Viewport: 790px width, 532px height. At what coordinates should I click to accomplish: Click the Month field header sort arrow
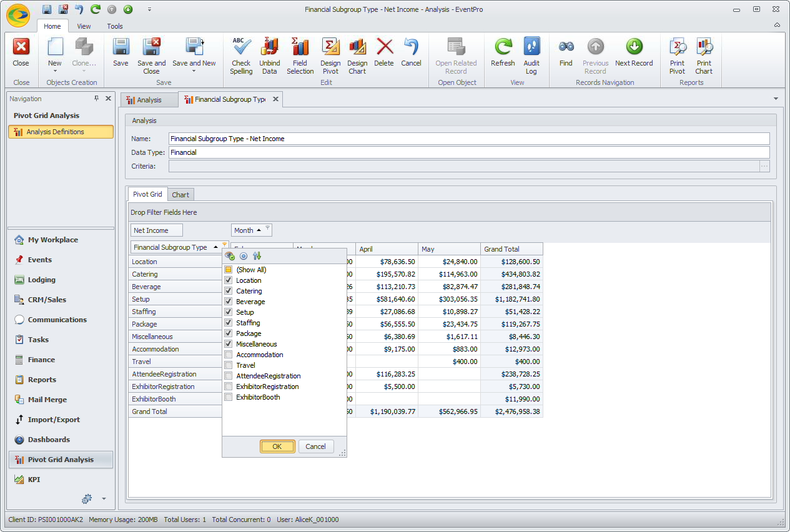pyautogui.click(x=259, y=230)
